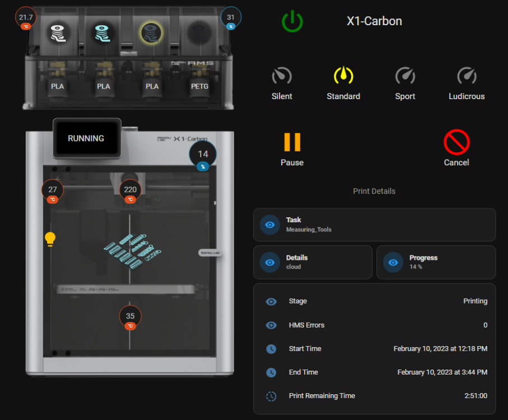Click the green power button icon
Image resolution: width=508 pixels, height=420 pixels.
coord(292,21)
